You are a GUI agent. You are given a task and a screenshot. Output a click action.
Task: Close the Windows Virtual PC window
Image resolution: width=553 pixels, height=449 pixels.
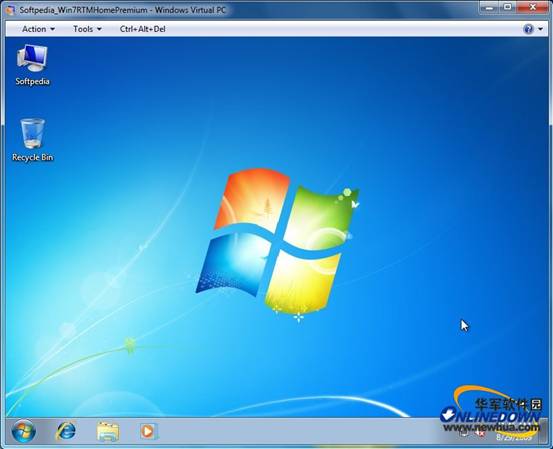click(x=533, y=7)
